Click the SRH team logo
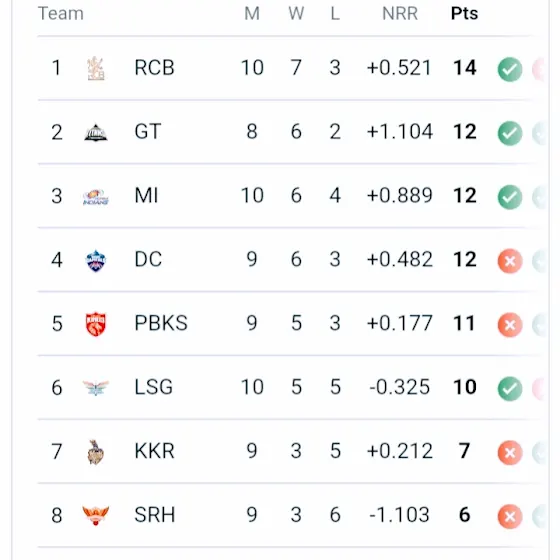Image resolution: width=560 pixels, height=560 pixels. pos(96,515)
